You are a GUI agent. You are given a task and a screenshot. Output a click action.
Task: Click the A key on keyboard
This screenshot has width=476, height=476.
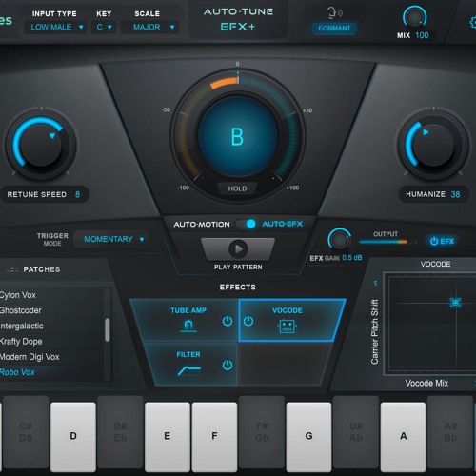click(403, 436)
